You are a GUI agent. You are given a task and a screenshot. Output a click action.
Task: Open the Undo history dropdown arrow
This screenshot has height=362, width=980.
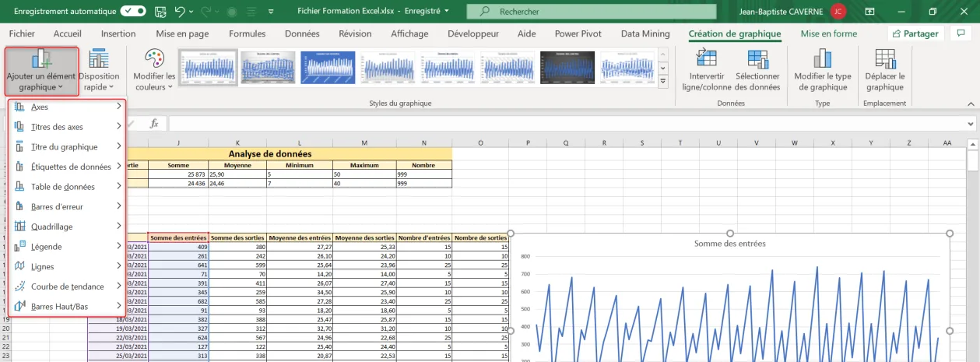tap(192, 12)
